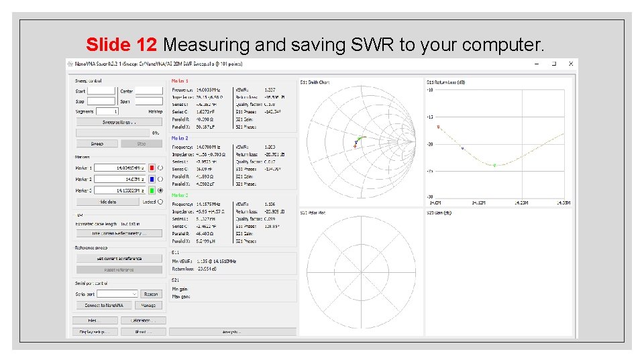The height and width of the screenshot is (362, 644).
Task: Close the NanoVNA Saver window
Action: [571, 64]
